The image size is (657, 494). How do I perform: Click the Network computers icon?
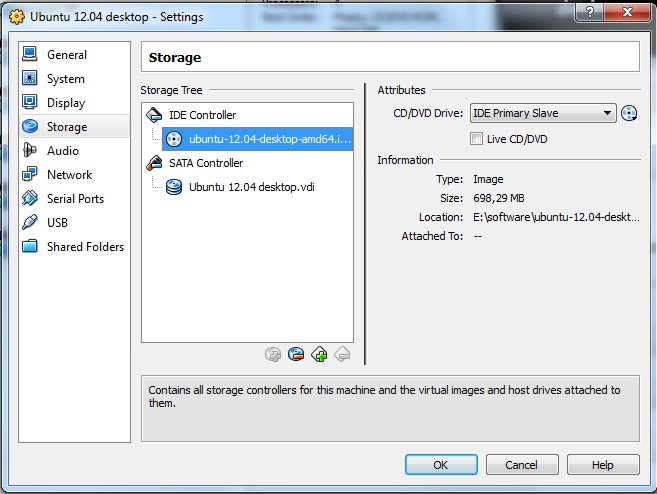[x=30, y=174]
